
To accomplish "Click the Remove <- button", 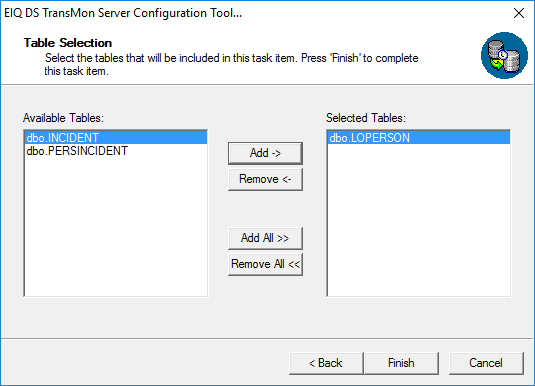I will click(x=265, y=179).
